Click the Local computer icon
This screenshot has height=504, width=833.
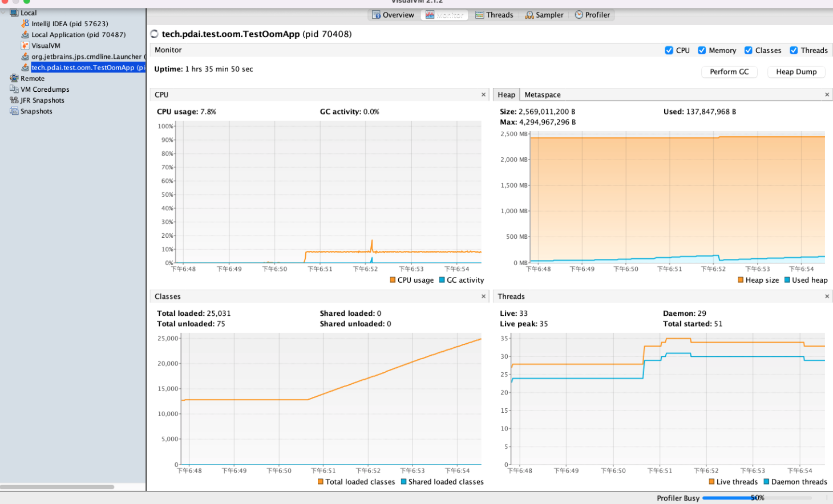pyautogui.click(x=14, y=13)
